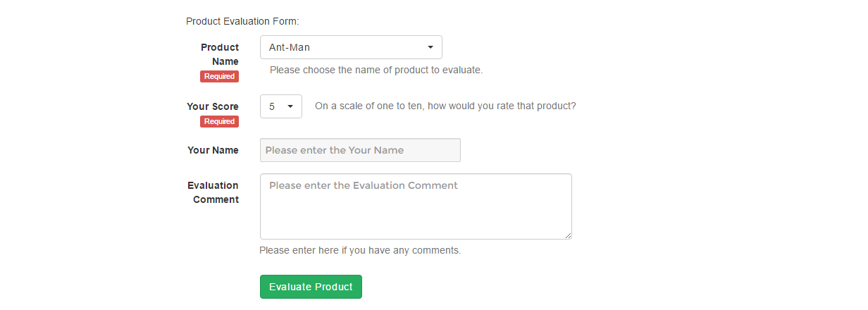868x310 pixels.
Task: Click the Required badge under Your Score
Action: coord(219,121)
